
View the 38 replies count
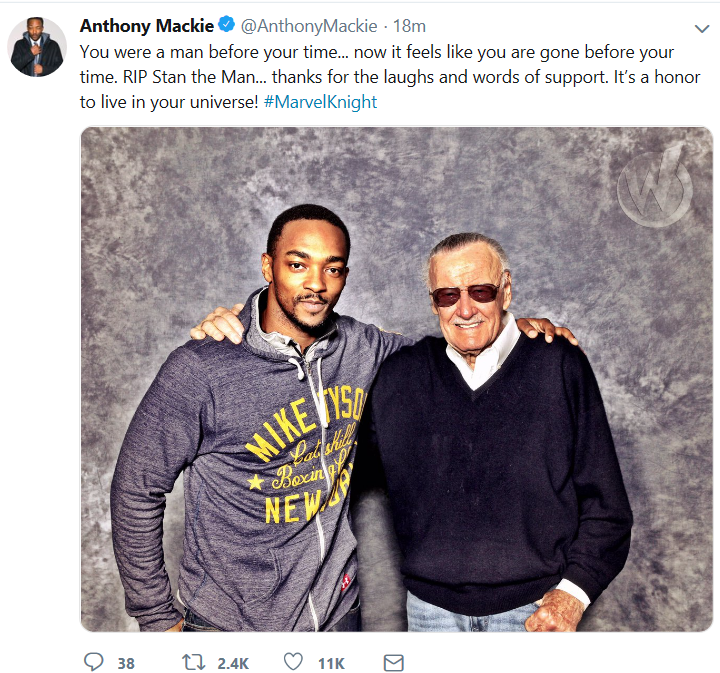[x=126, y=663]
